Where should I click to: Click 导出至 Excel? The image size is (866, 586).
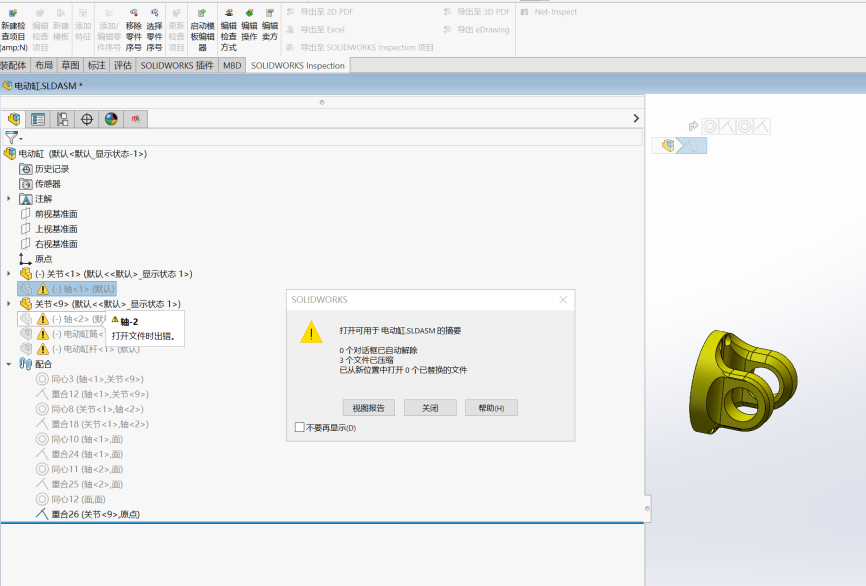(315, 30)
